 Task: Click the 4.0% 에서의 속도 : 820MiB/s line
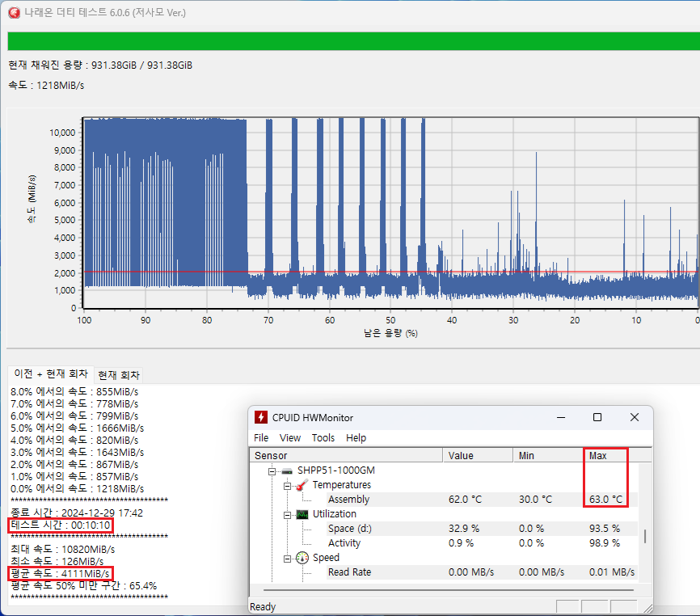click(74, 440)
